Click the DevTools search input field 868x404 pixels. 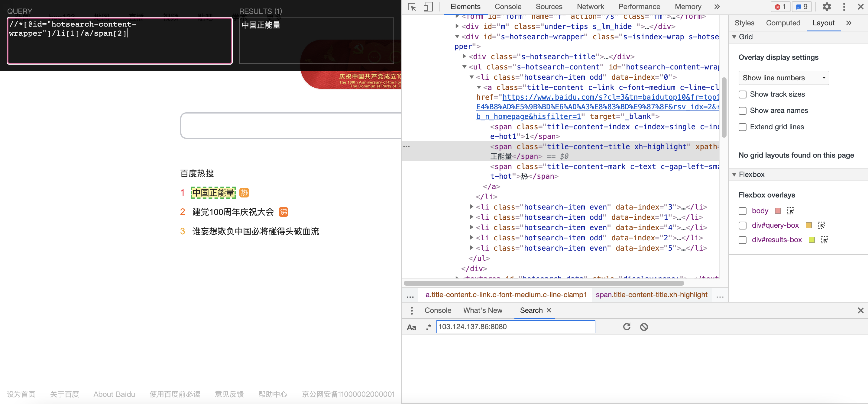(516, 327)
